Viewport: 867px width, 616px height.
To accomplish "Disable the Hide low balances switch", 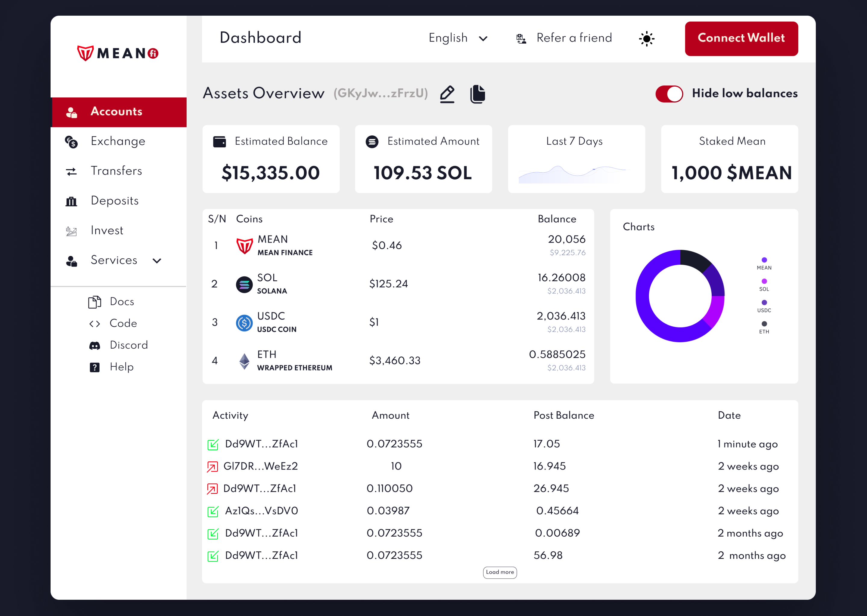I will (x=669, y=94).
